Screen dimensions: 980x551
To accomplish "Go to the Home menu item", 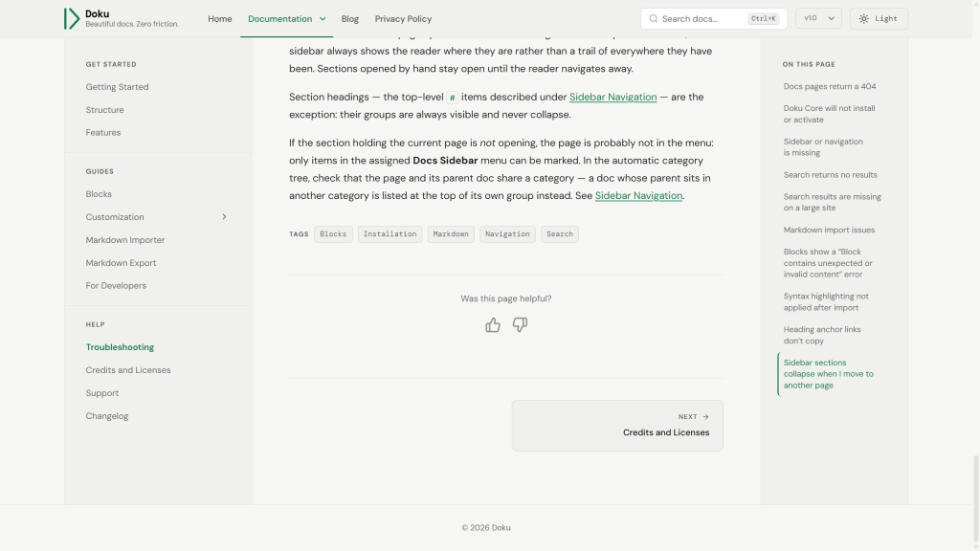I will [x=220, y=19].
